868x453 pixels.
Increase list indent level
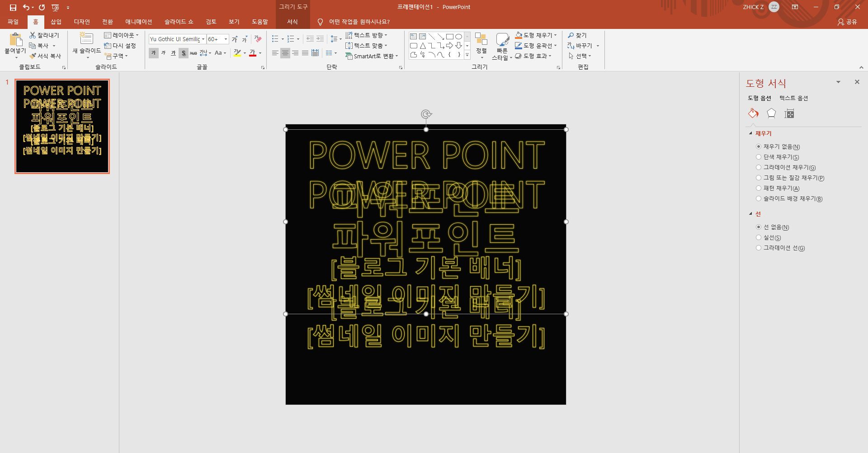(320, 39)
